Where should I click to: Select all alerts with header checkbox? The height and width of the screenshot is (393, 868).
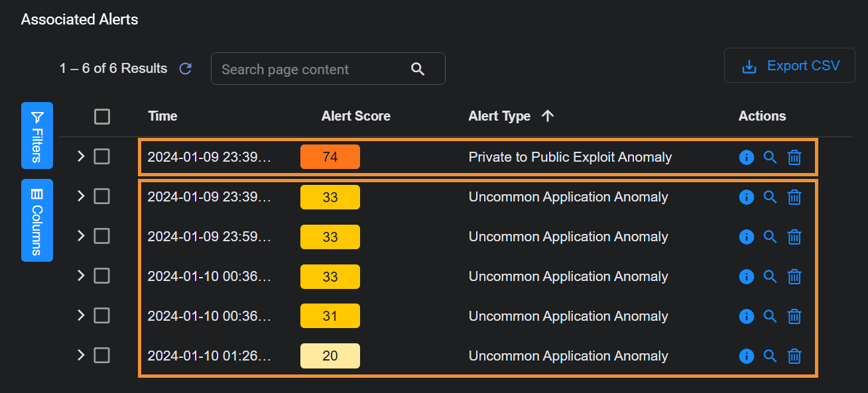[x=102, y=117]
